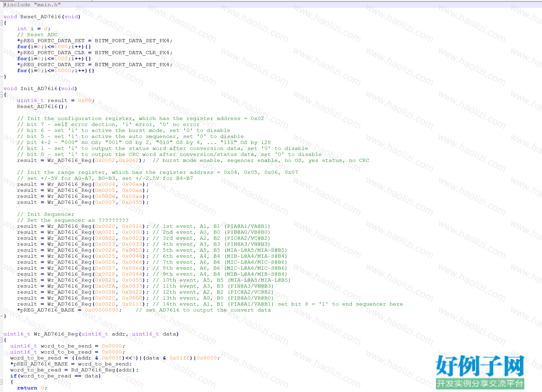This screenshot has width=542, height=392.
Task: Click the 'set +/-5V for A0~A7' comment
Action: tap(105, 178)
